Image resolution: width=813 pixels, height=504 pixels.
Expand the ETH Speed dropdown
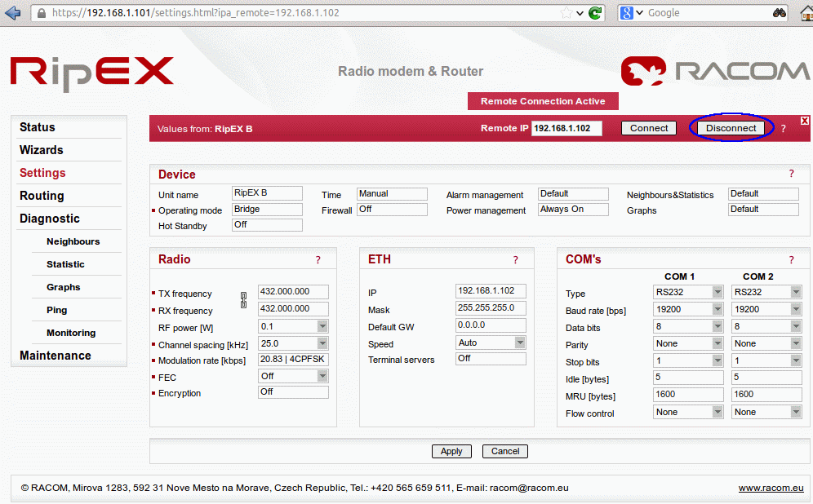point(520,343)
